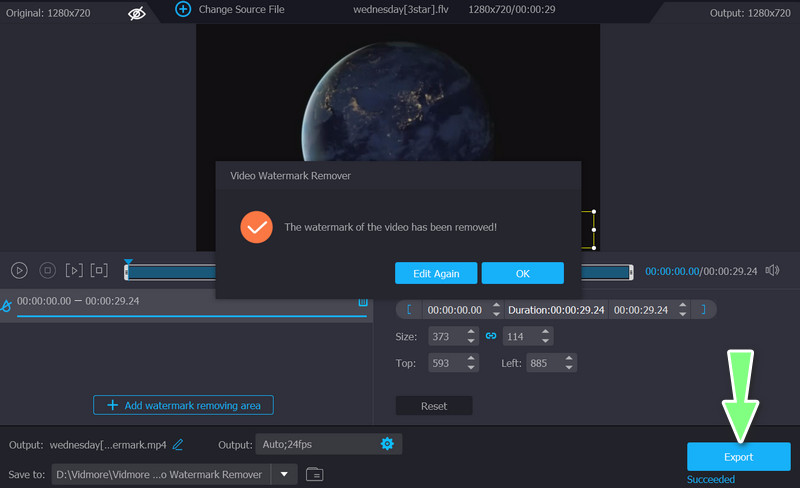Expand the Save to path dropdown
Screen dimensions: 800x488
point(284,474)
